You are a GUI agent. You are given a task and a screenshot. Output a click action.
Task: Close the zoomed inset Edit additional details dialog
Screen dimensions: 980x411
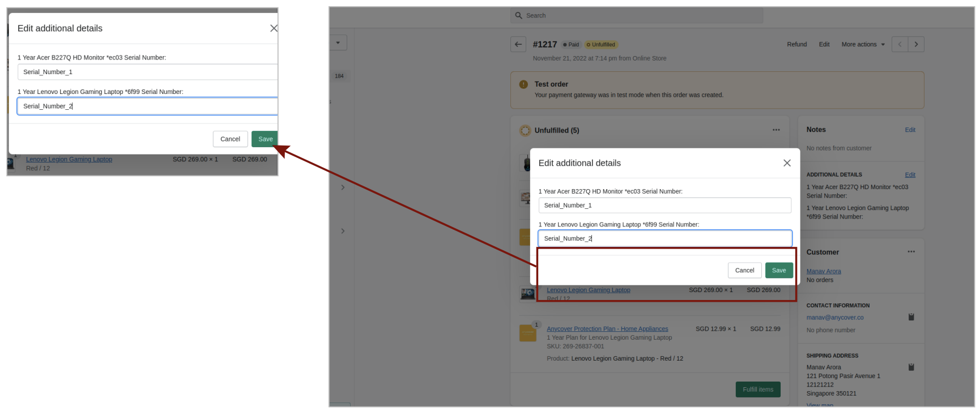point(274,28)
